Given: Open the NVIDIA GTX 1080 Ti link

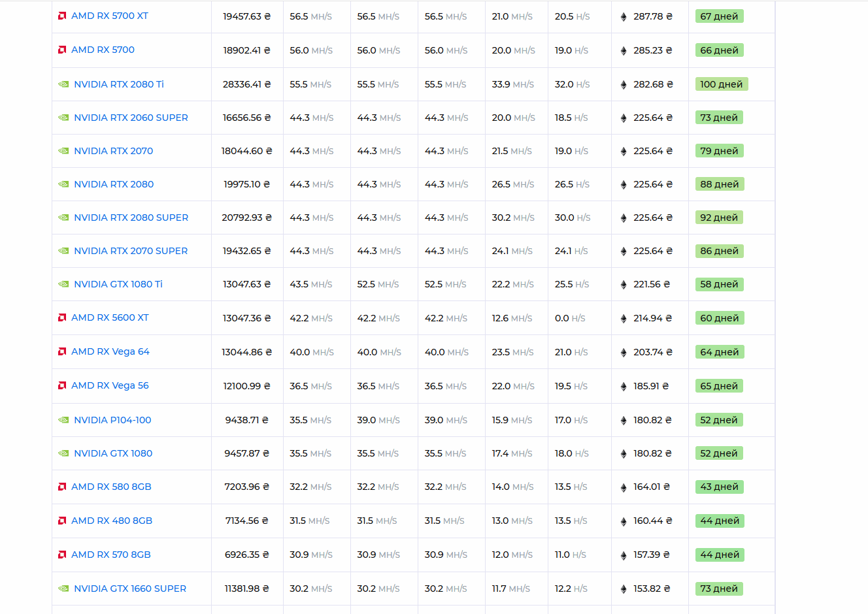Looking at the screenshot, I should tap(118, 284).
